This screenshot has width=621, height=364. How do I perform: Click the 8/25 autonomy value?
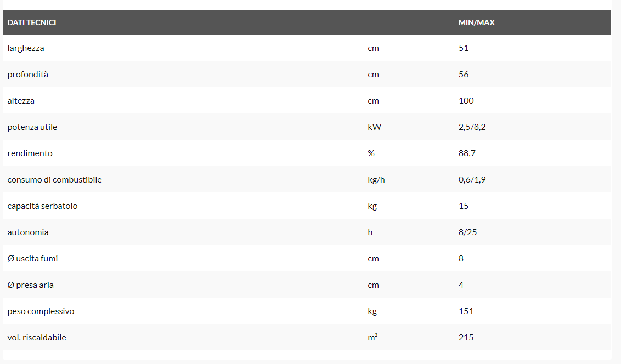tap(467, 232)
